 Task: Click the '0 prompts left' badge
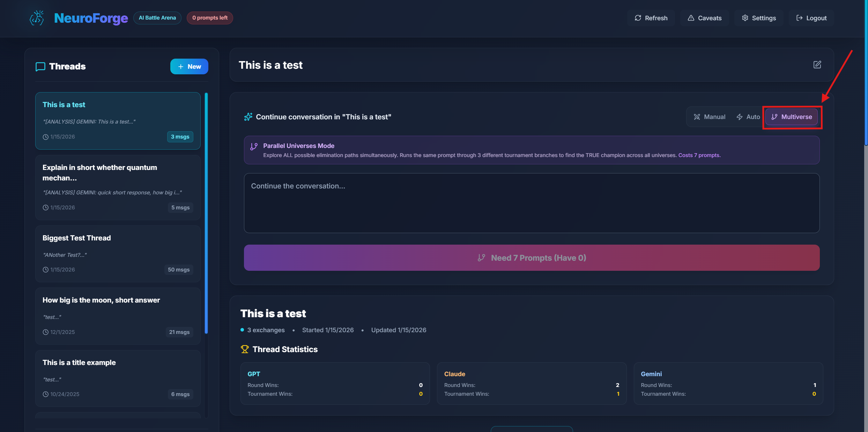[210, 18]
